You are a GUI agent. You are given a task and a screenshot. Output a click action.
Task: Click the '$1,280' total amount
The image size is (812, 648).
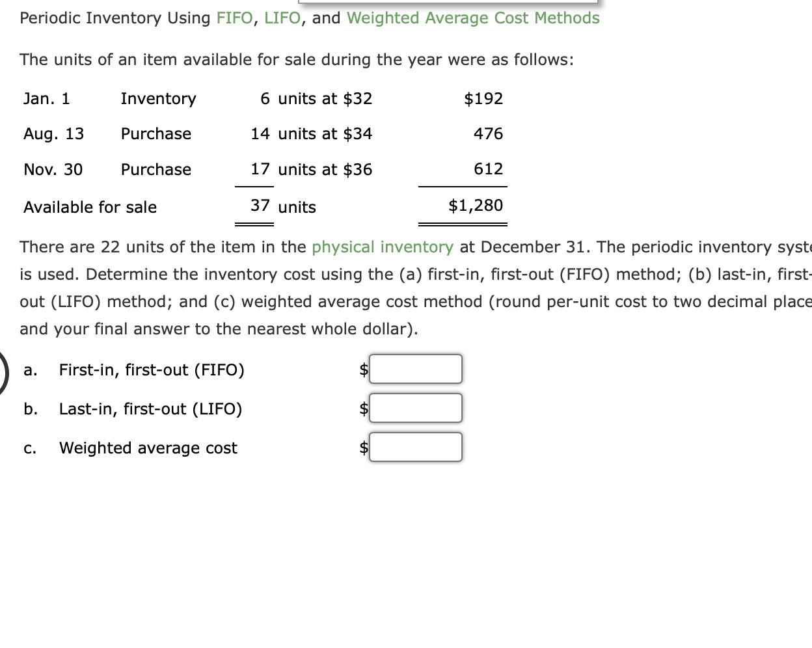(475, 205)
